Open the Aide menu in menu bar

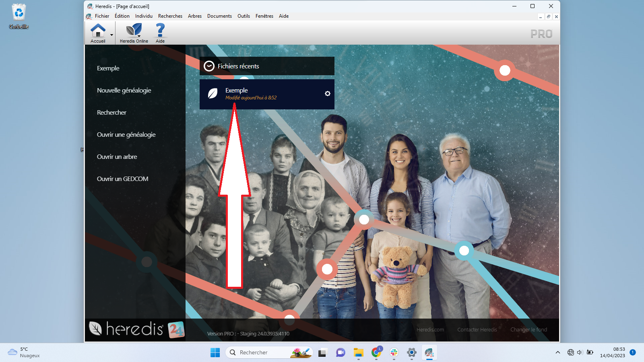pyautogui.click(x=284, y=16)
